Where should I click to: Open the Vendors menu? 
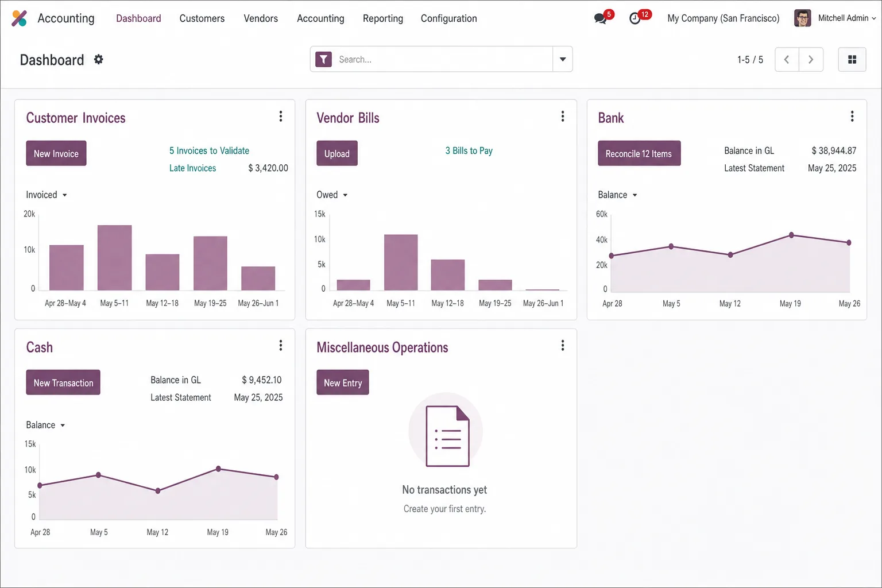pos(261,18)
